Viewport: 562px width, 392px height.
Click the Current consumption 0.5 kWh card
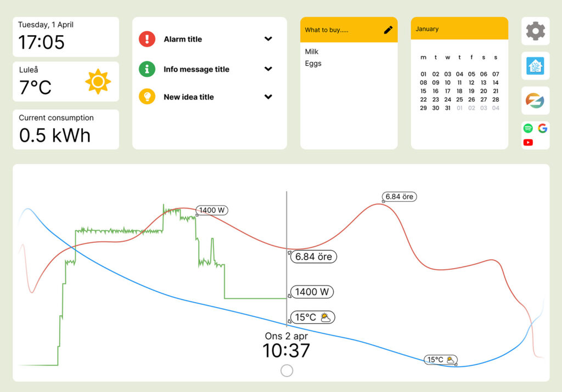point(66,129)
